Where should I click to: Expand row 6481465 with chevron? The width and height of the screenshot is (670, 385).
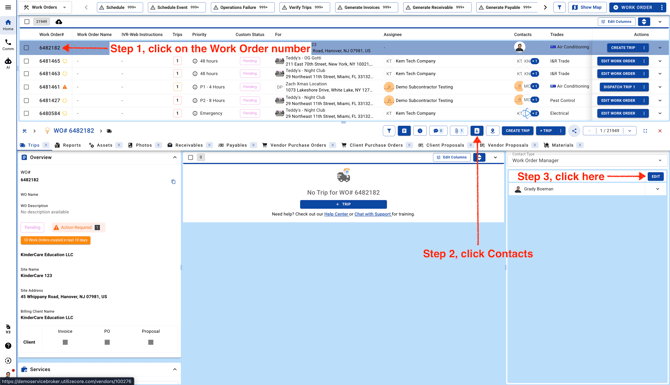660,61
